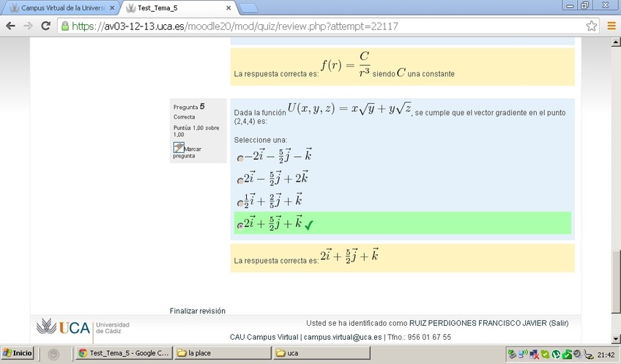Click the vertical scrollbar thumb
621x364 pixels.
coord(616,281)
